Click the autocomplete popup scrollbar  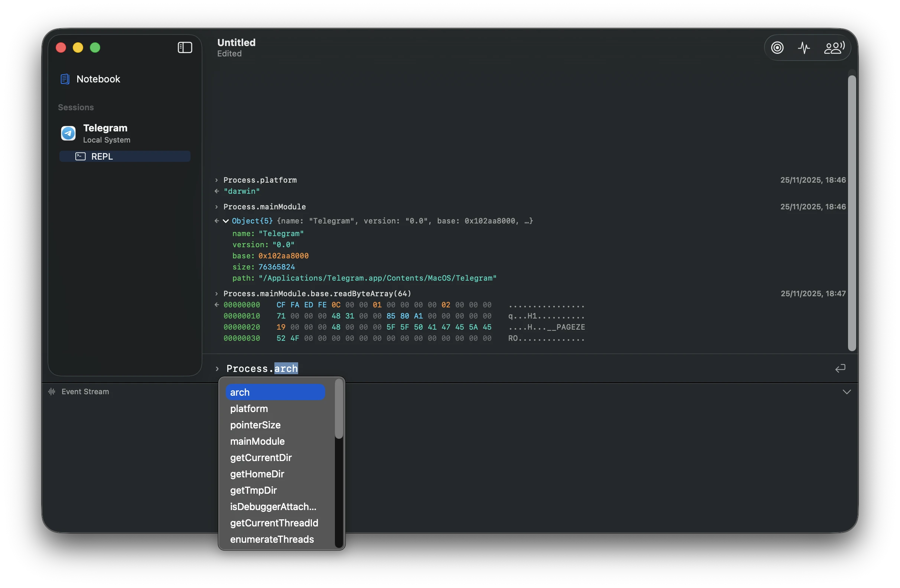pos(339,409)
